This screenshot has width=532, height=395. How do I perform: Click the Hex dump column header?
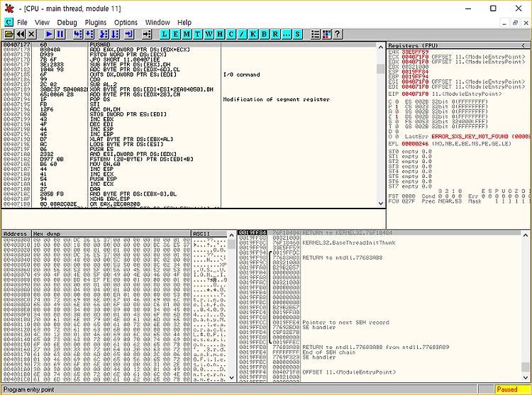(x=111, y=233)
